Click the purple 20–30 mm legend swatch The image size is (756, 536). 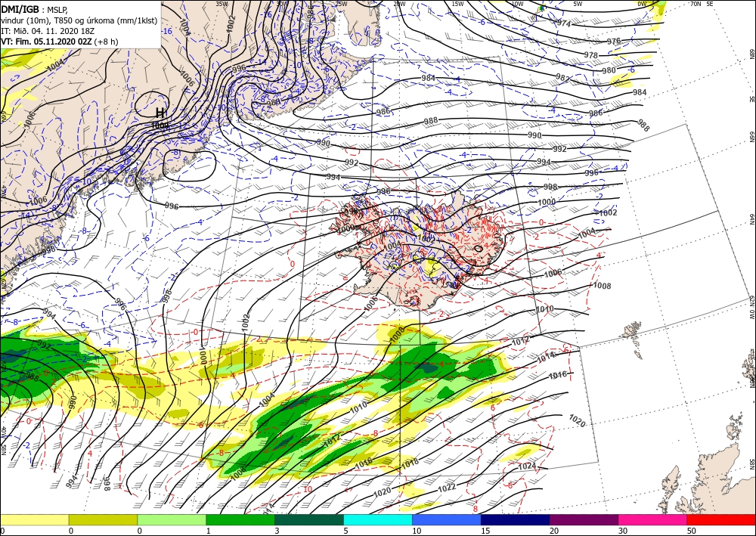click(x=584, y=520)
